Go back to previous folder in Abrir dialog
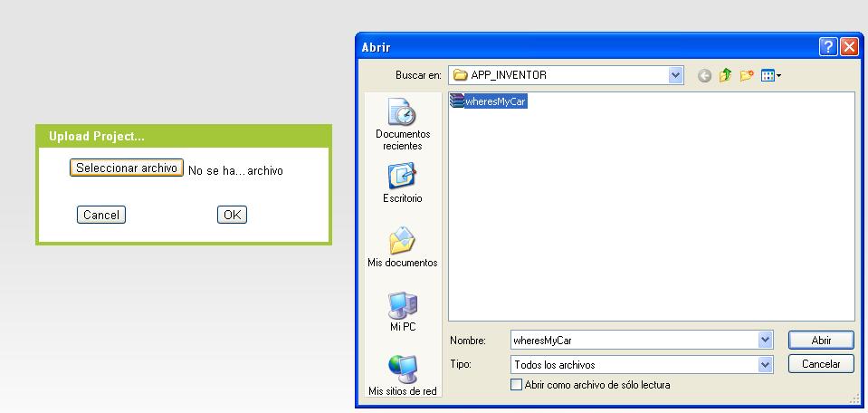 tap(704, 75)
